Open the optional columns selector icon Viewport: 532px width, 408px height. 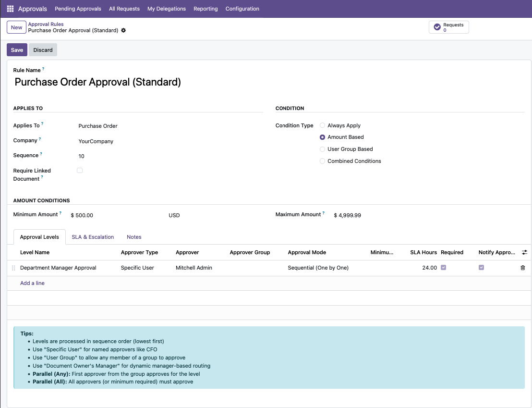pyautogui.click(x=524, y=252)
